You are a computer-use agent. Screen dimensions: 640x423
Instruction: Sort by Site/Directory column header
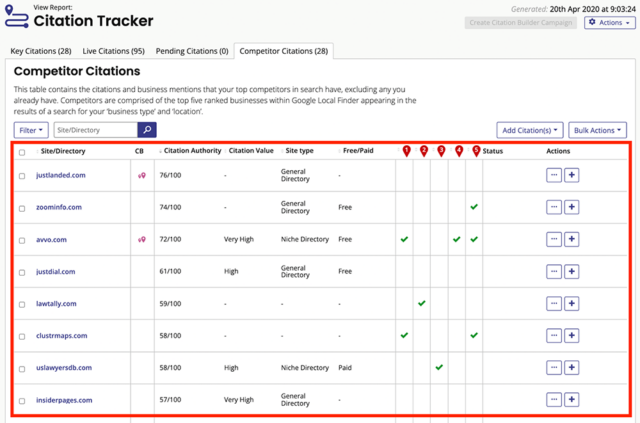pyautogui.click(x=63, y=151)
